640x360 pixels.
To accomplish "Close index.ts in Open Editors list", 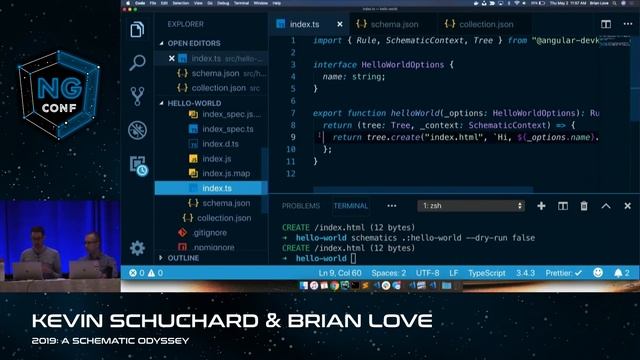I will (172, 59).
